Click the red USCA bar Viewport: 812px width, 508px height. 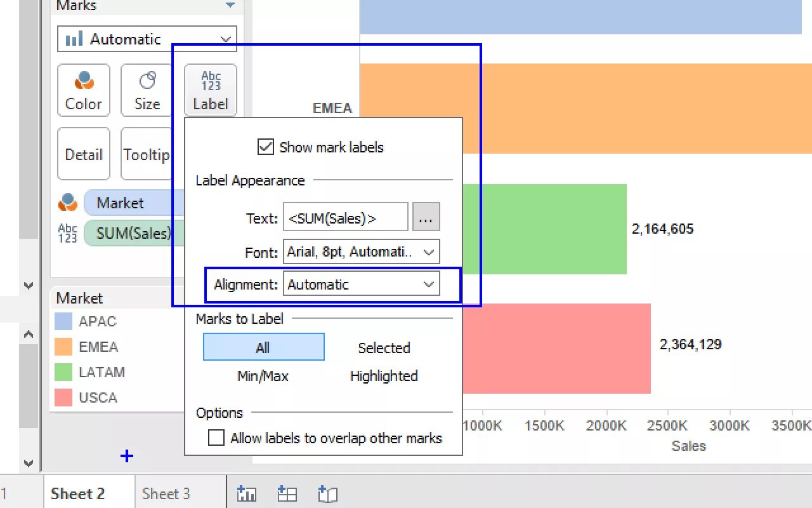tap(557, 349)
